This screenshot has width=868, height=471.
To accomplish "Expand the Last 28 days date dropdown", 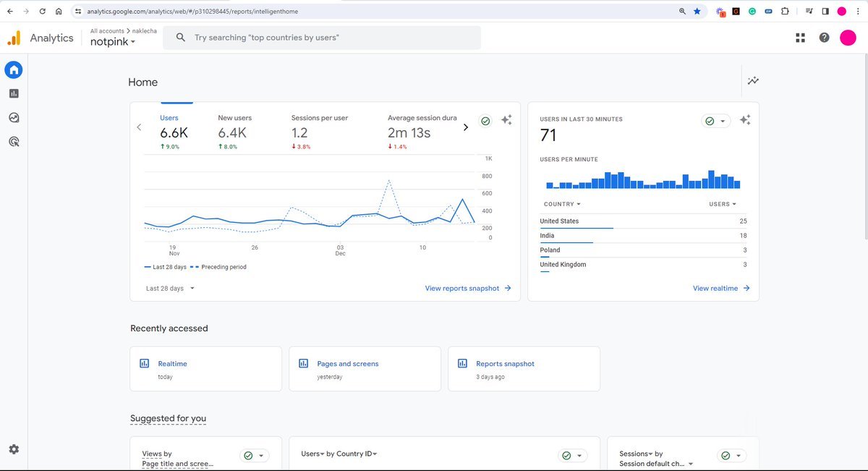I will (x=171, y=288).
